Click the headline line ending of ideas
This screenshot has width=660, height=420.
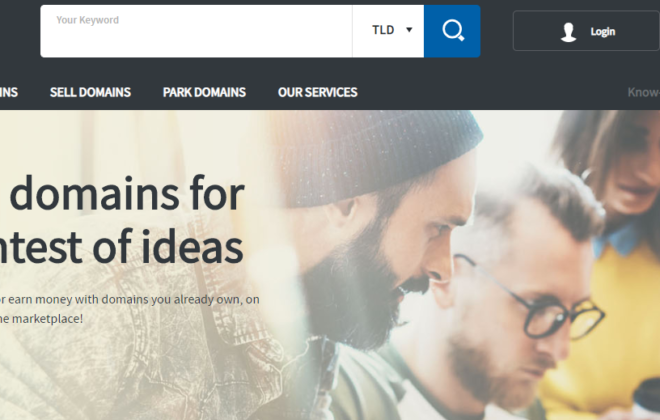pos(121,247)
